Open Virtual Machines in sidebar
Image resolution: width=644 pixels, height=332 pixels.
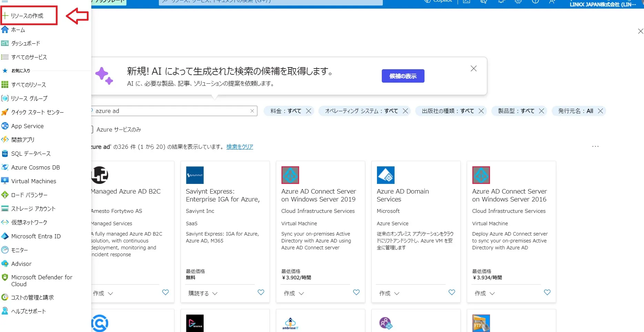33,181
